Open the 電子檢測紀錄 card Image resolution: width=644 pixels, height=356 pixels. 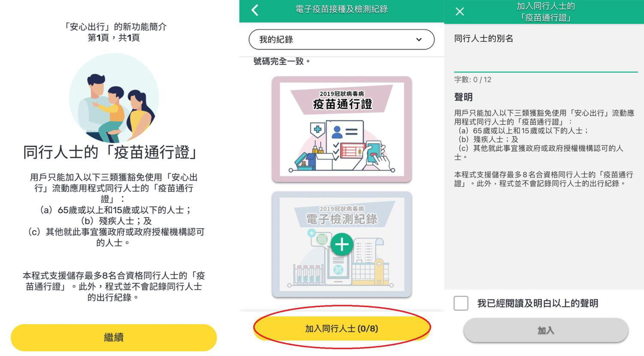point(342,244)
